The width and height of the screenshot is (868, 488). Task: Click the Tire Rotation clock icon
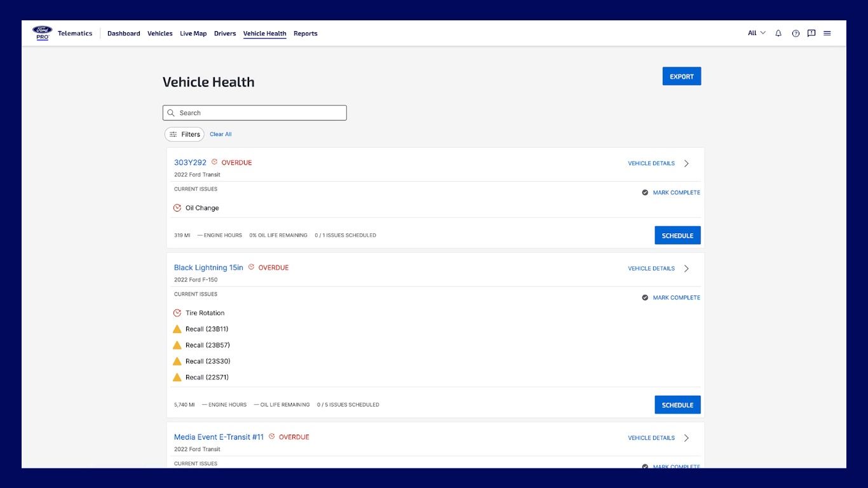[x=177, y=313]
